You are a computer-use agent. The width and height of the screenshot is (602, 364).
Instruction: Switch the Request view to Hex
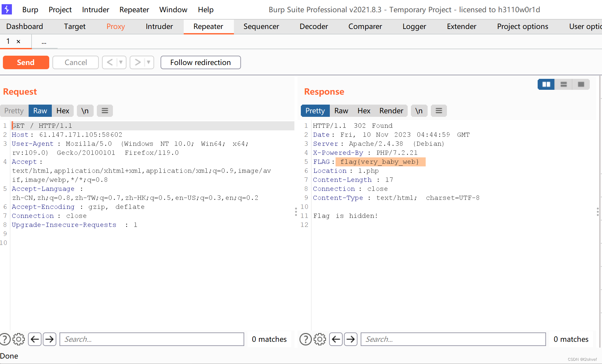tap(63, 110)
